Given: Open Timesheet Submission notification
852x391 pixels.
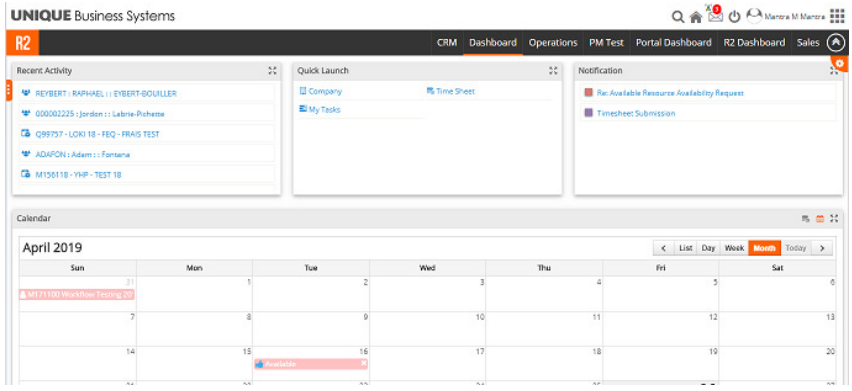Looking at the screenshot, I should tap(636, 113).
